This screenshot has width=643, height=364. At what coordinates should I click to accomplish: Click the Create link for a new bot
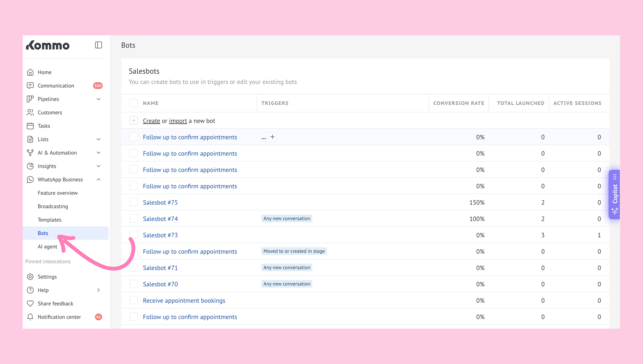[x=151, y=121]
